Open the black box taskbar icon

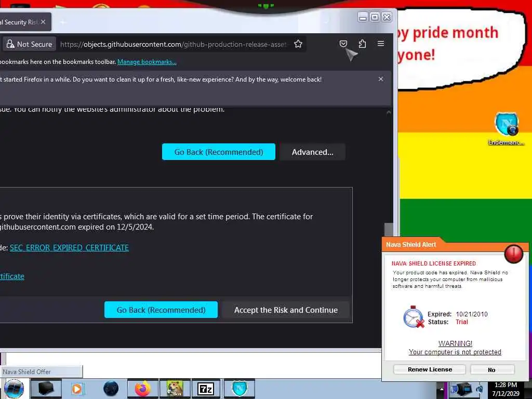(x=46, y=389)
